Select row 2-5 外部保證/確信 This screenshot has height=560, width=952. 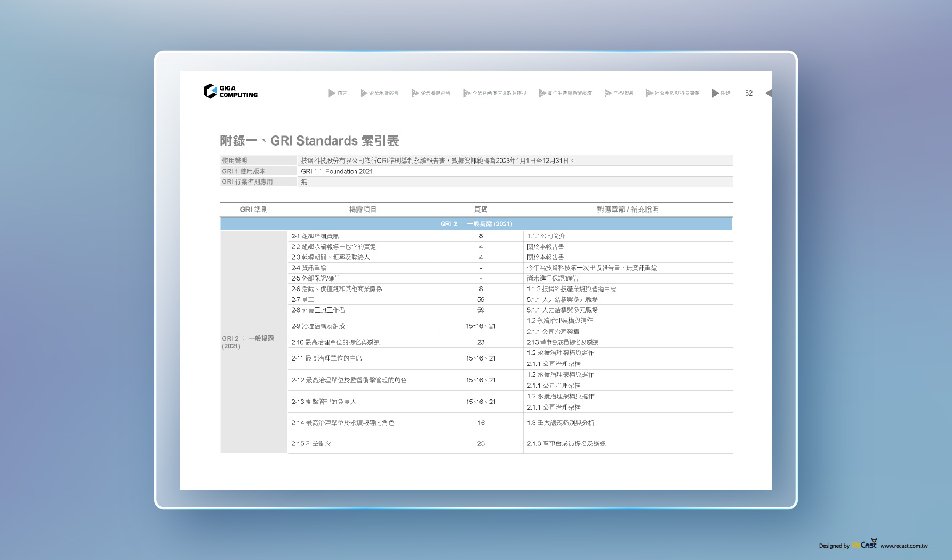pos(510,278)
